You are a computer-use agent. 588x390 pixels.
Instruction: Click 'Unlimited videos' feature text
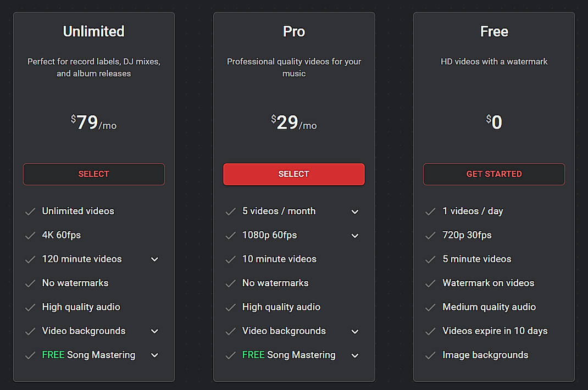tap(78, 211)
